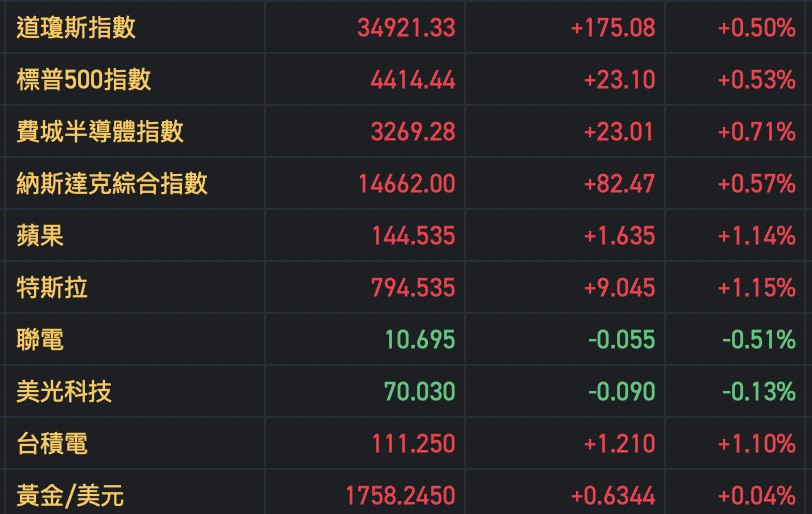Open the 道瓊斯指數 quote row
Image resolution: width=812 pixels, height=514 pixels.
pos(76,28)
